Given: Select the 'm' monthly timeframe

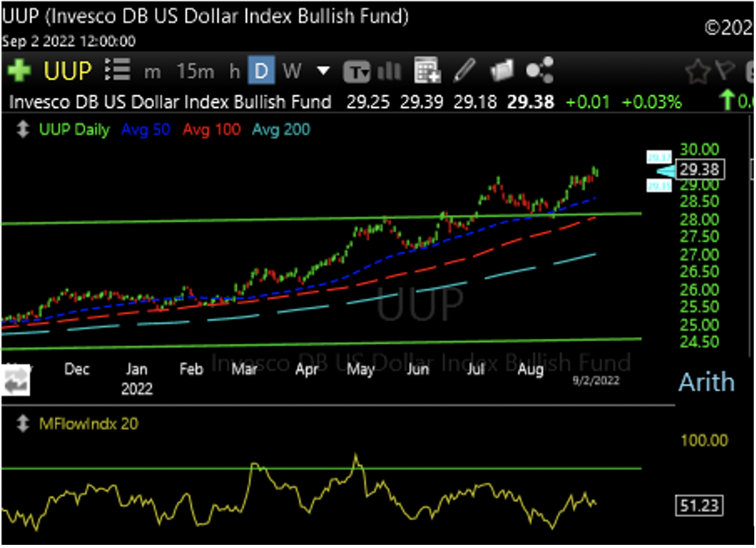Looking at the screenshot, I should [152, 72].
